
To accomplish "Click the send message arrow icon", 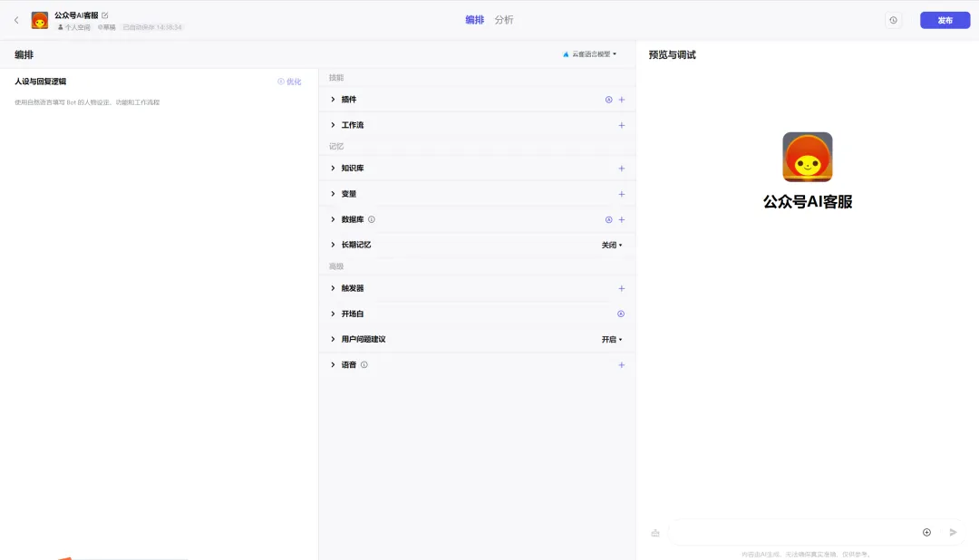I will [953, 532].
